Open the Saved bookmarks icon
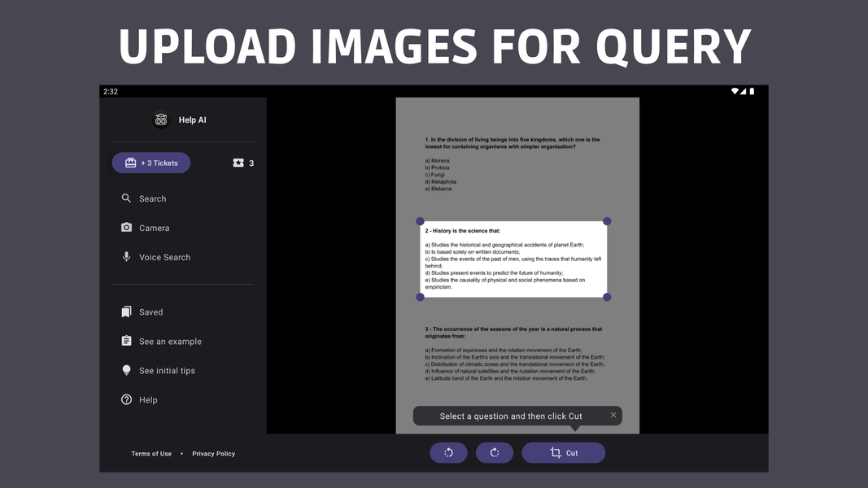 click(126, 312)
